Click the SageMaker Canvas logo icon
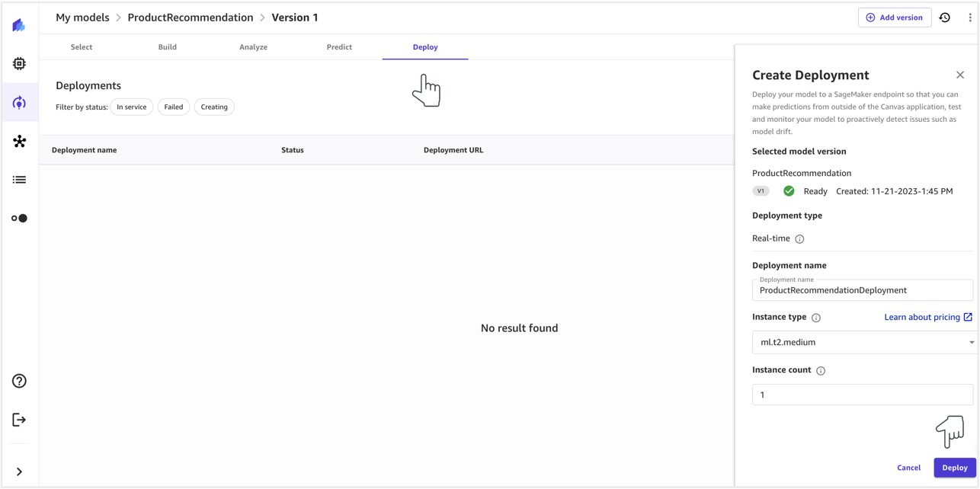Screen dimensions: 980x489 tap(19, 25)
